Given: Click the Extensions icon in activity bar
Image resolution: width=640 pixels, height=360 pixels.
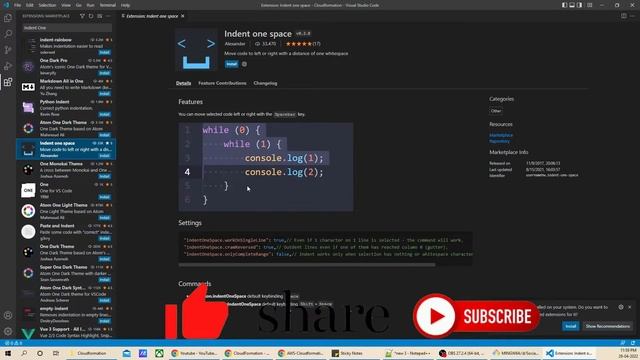Looking at the screenshot, I should point(8,82).
